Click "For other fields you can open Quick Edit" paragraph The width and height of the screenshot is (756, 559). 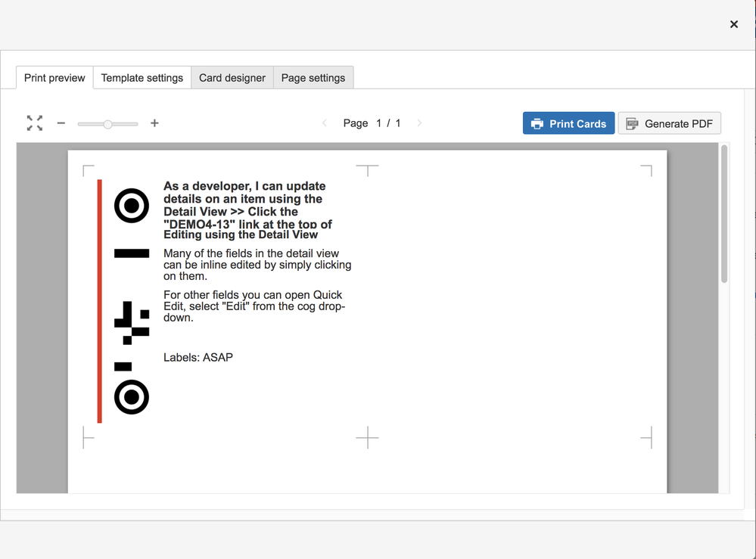pos(254,306)
